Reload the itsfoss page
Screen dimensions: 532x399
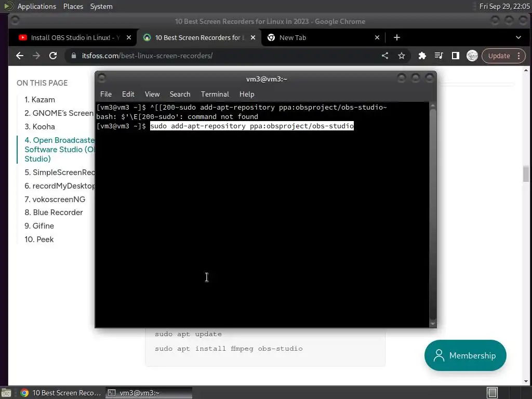coord(53,56)
